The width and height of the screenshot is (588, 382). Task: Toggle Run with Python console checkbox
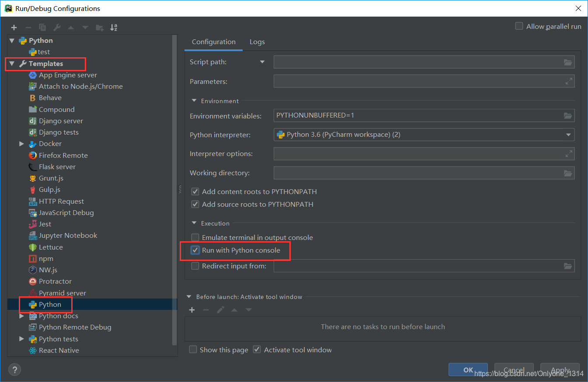coord(195,250)
